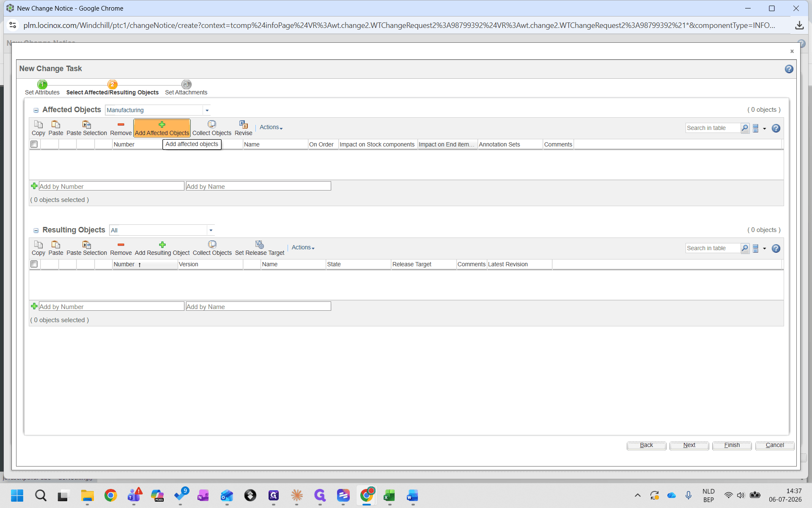Screen dimensions: 812x508
Task: Click Remove icon in Affected Objects toolbar
Action: pos(121,124)
